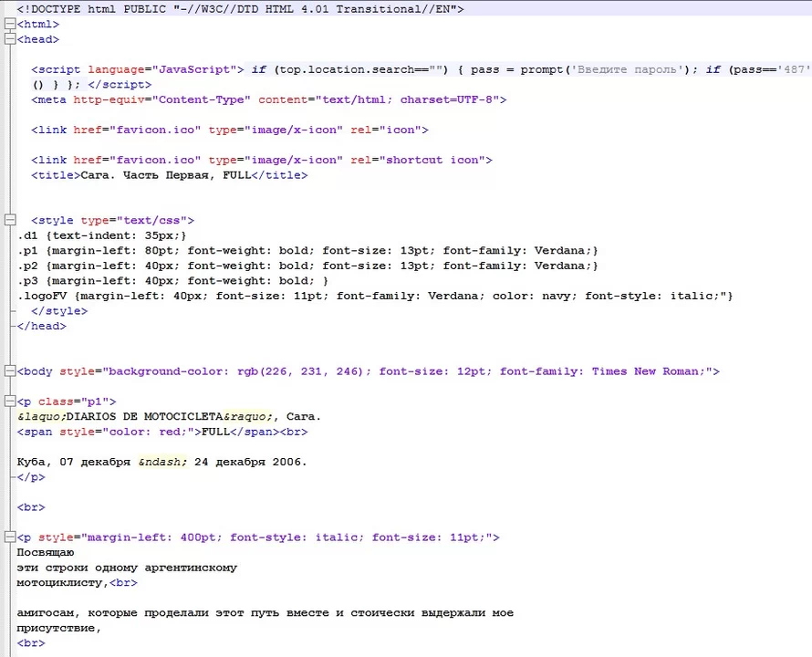The height and width of the screenshot is (657, 812).
Task: Collapse the fold marker beside the italic dedication paragraph
Action: click(9, 537)
